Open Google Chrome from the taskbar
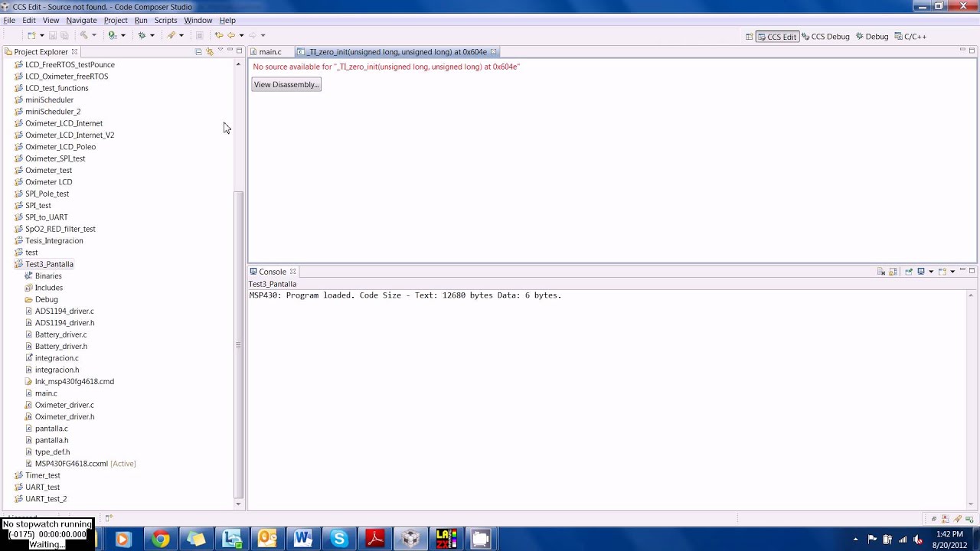Screen dimensions: 980x551 [160, 539]
